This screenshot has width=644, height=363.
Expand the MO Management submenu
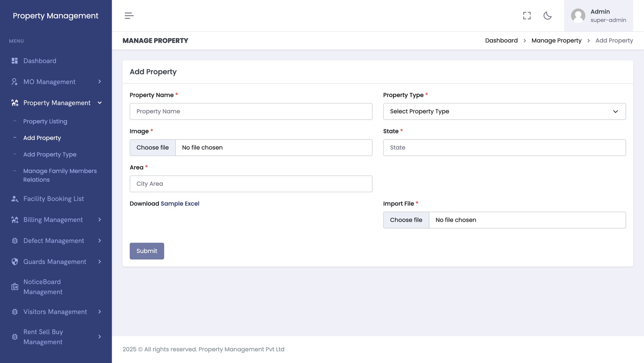pos(100,82)
